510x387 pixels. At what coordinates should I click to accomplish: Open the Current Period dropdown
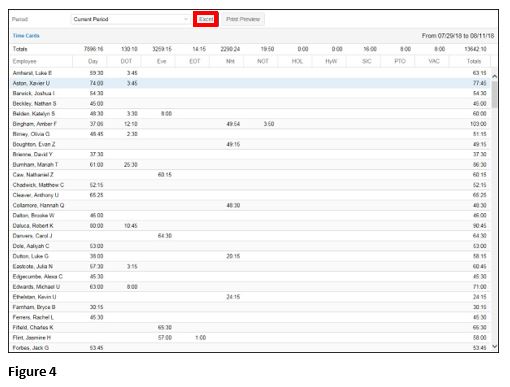pyautogui.click(x=131, y=19)
